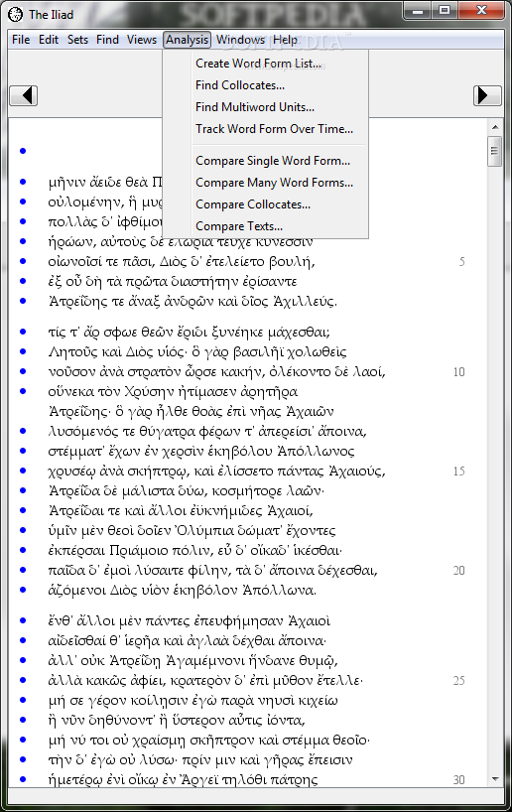This screenshot has width=512, height=812.
Task: Maximize The Iliad window
Action: [x=444, y=11]
